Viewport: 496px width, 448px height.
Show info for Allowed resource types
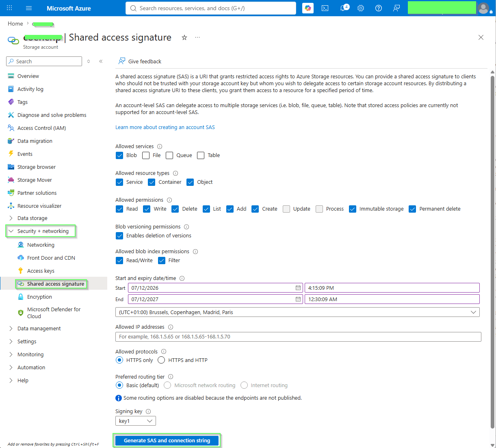coord(175,173)
